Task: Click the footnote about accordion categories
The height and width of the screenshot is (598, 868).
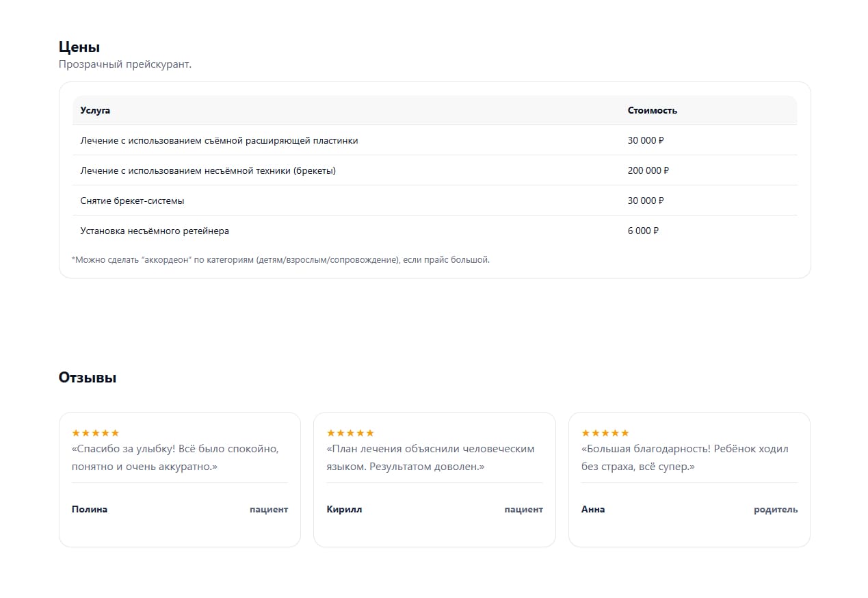Action: tap(280, 260)
